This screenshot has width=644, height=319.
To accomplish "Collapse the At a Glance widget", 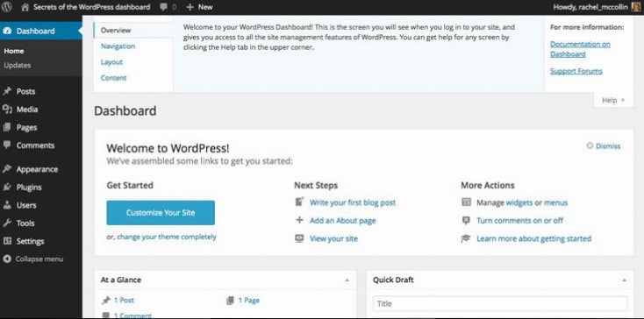I will (347, 280).
